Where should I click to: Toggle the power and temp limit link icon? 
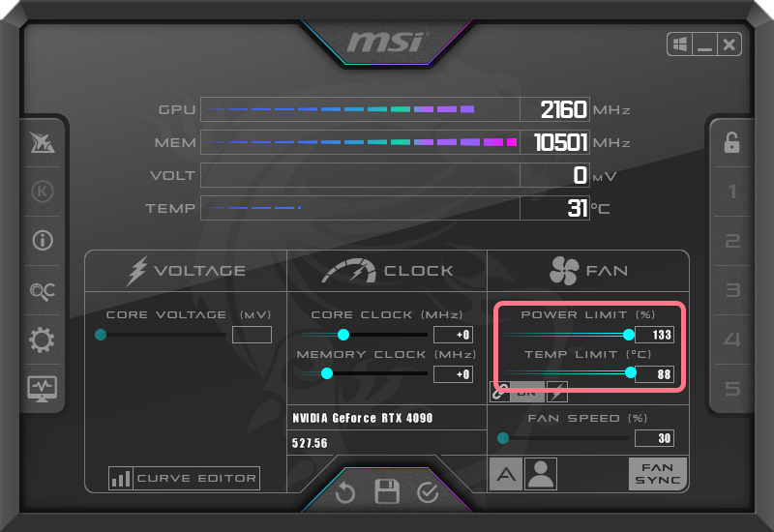coord(500,392)
